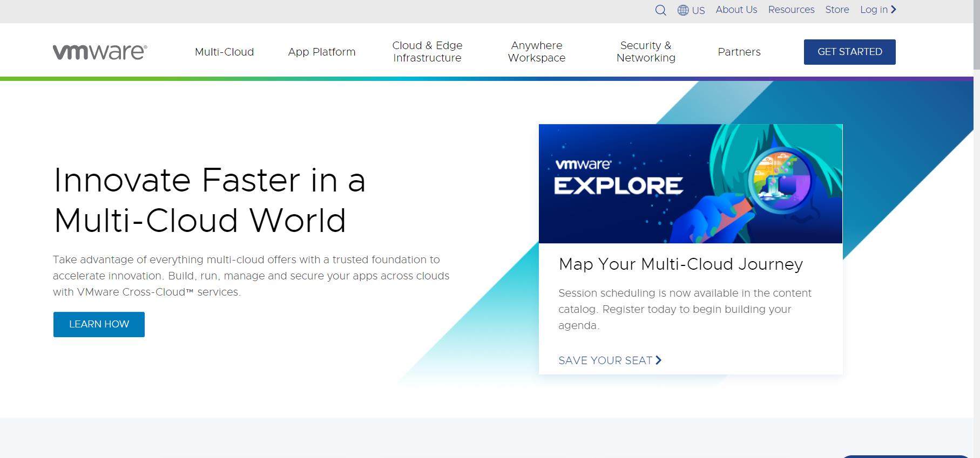980x458 pixels.
Task: Click the VMware Explore banner image
Action: click(x=691, y=184)
